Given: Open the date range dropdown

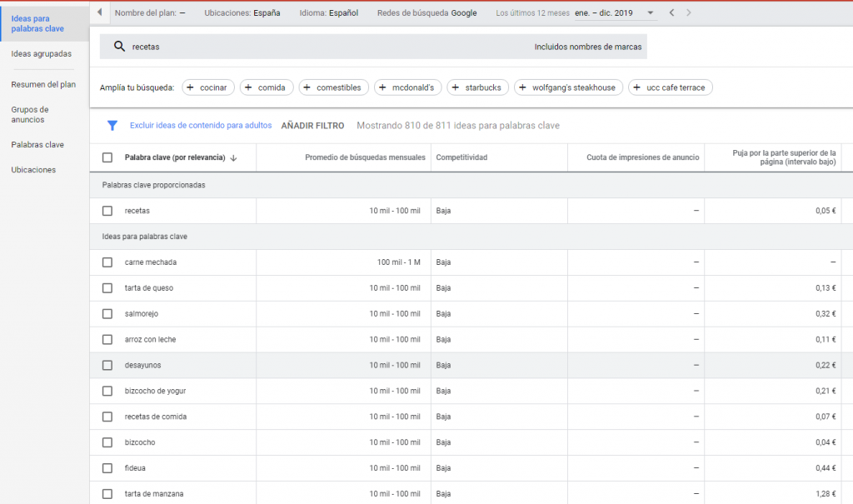Looking at the screenshot, I should coord(650,13).
